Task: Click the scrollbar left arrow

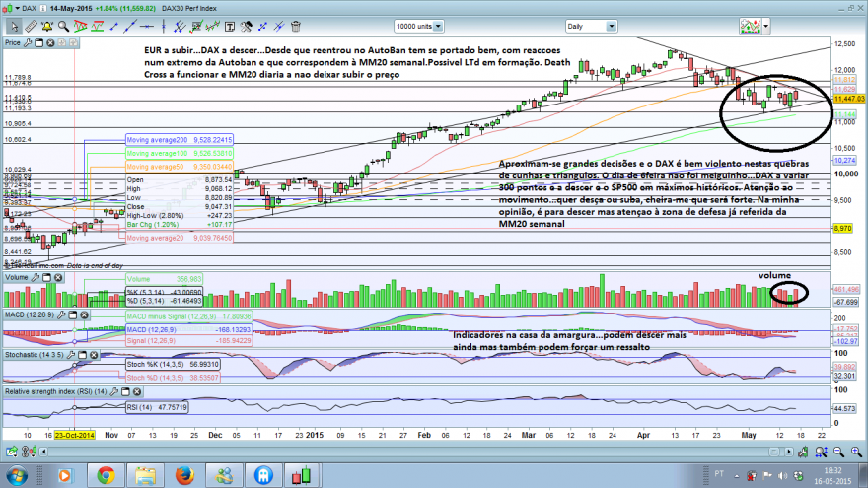Action: (x=43, y=453)
